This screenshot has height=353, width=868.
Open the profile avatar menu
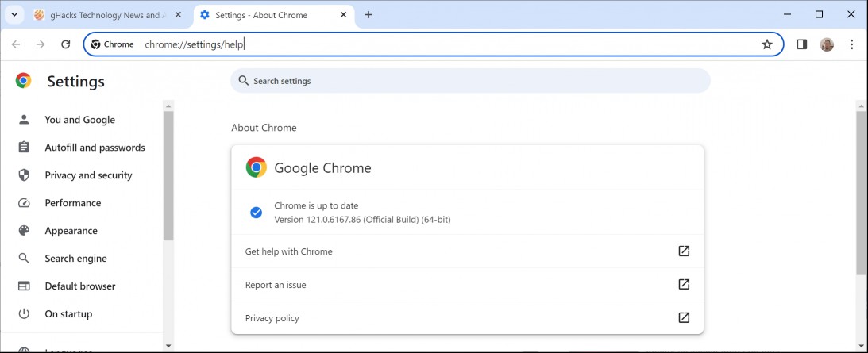pyautogui.click(x=827, y=44)
